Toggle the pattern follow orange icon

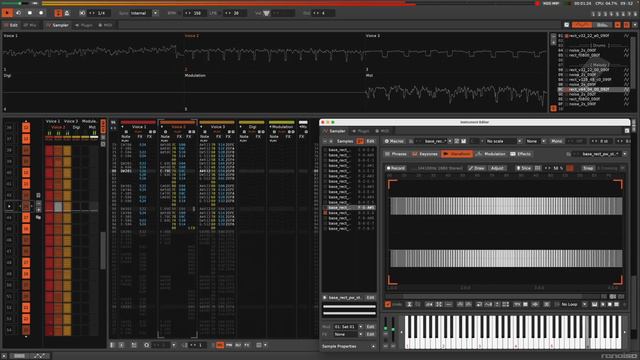pos(58,13)
